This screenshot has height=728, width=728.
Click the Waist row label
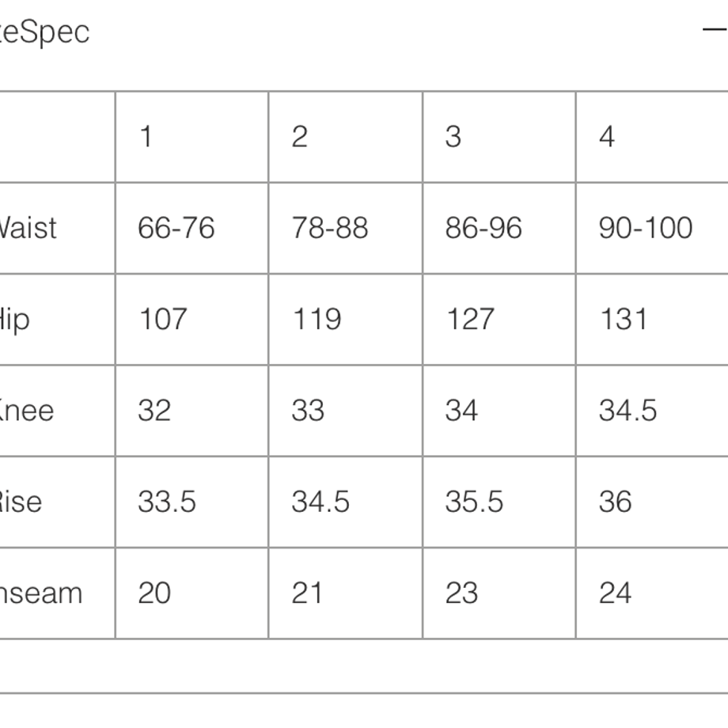[x=28, y=228]
